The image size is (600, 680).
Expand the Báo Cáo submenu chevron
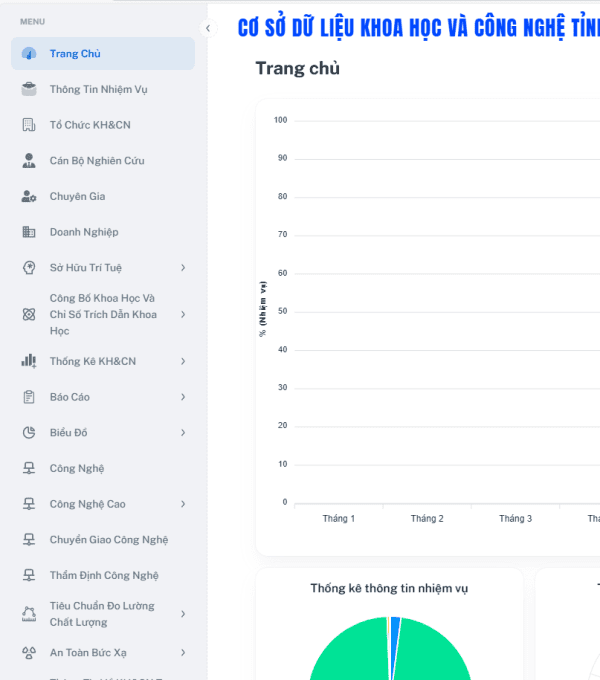pyautogui.click(x=183, y=397)
